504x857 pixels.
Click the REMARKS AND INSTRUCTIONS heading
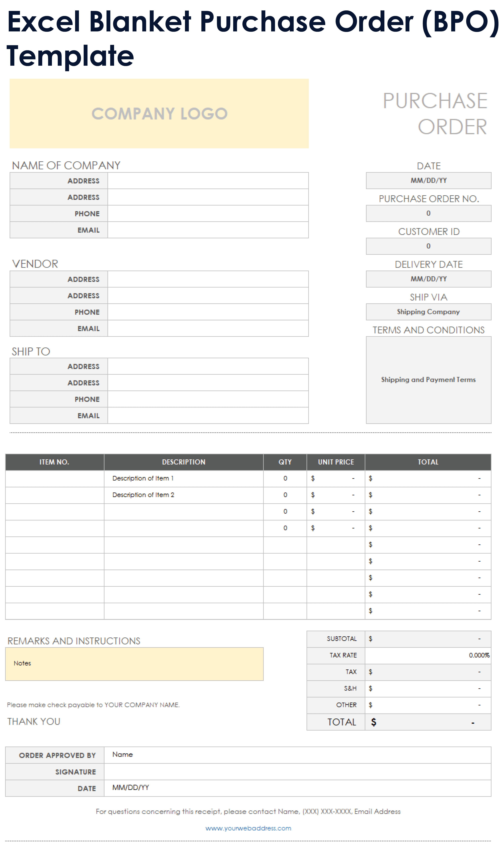pos(74,641)
